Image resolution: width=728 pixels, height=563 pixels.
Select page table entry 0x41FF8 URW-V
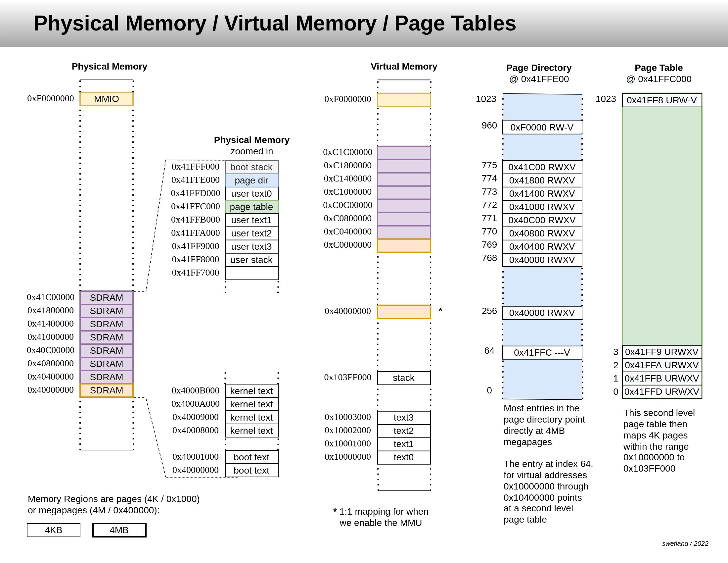tap(662, 100)
